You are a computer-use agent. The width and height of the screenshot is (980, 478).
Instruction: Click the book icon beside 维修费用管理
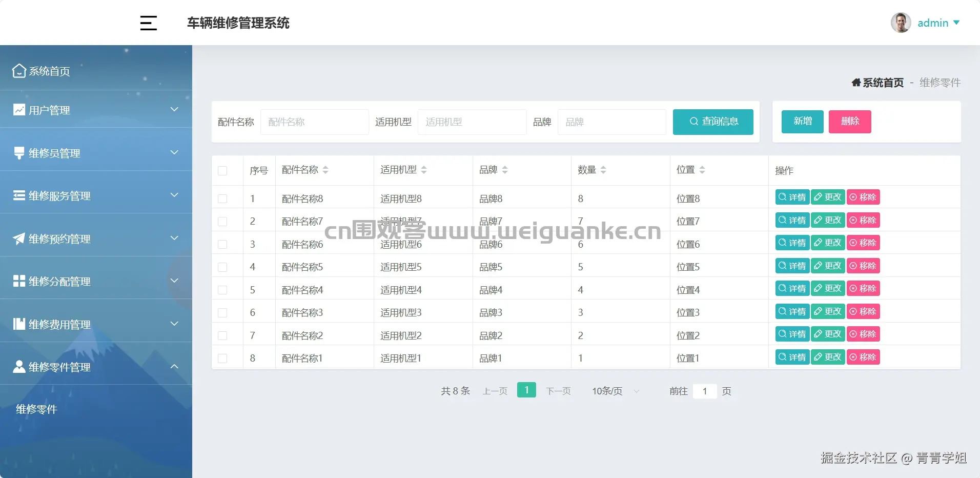(x=19, y=324)
